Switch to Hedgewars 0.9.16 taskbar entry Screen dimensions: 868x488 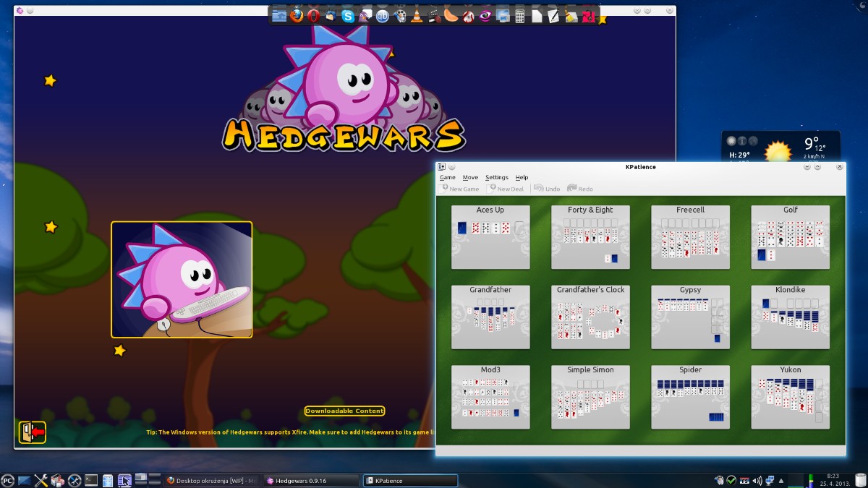click(311, 480)
